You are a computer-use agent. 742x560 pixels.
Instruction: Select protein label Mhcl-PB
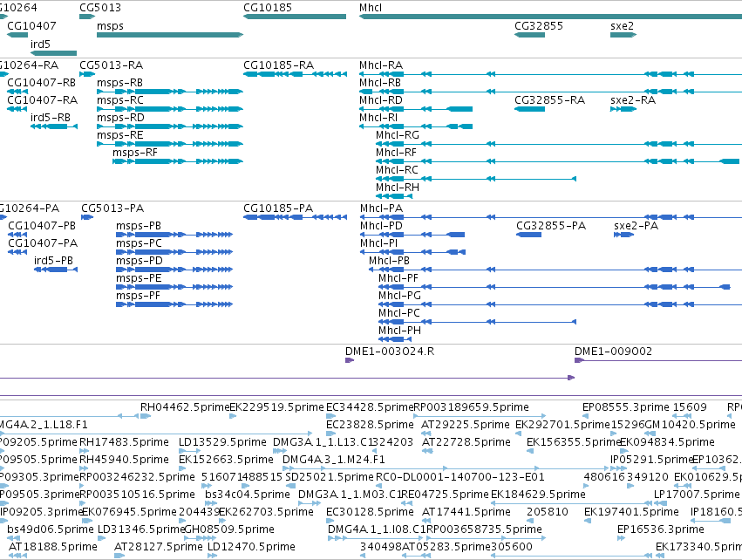coord(389,261)
